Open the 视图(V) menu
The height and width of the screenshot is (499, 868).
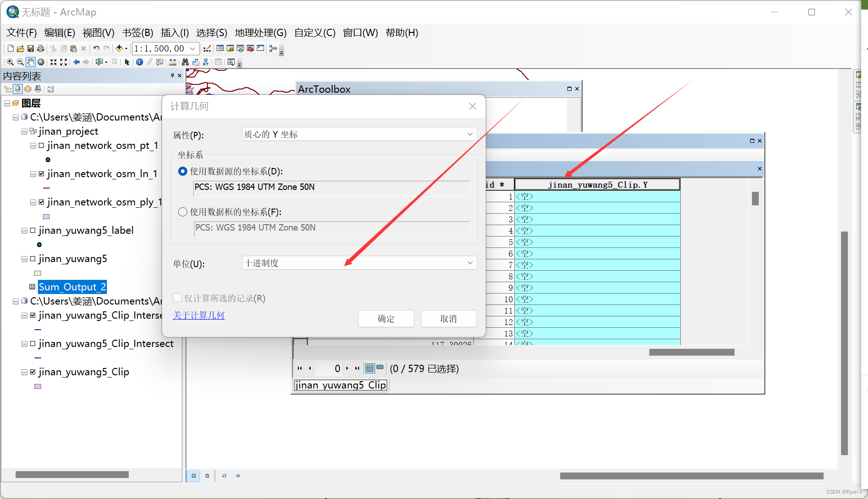pyautogui.click(x=98, y=33)
